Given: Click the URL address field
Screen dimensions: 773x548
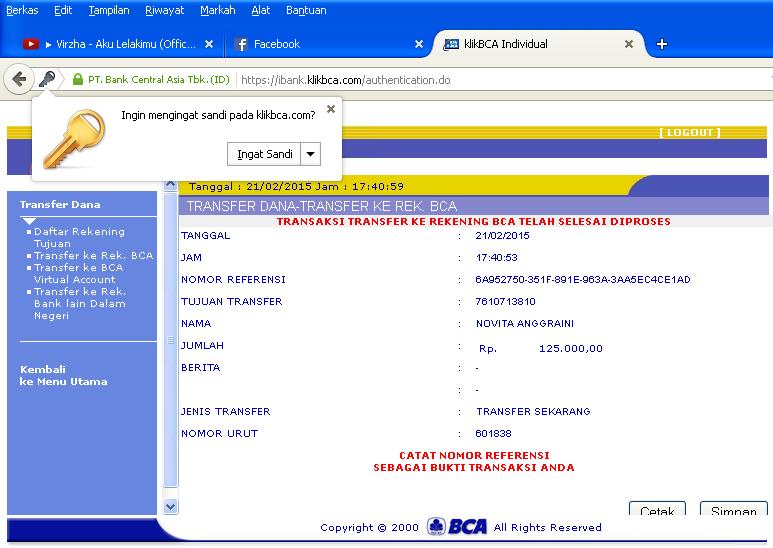Looking at the screenshot, I should (x=503, y=80).
